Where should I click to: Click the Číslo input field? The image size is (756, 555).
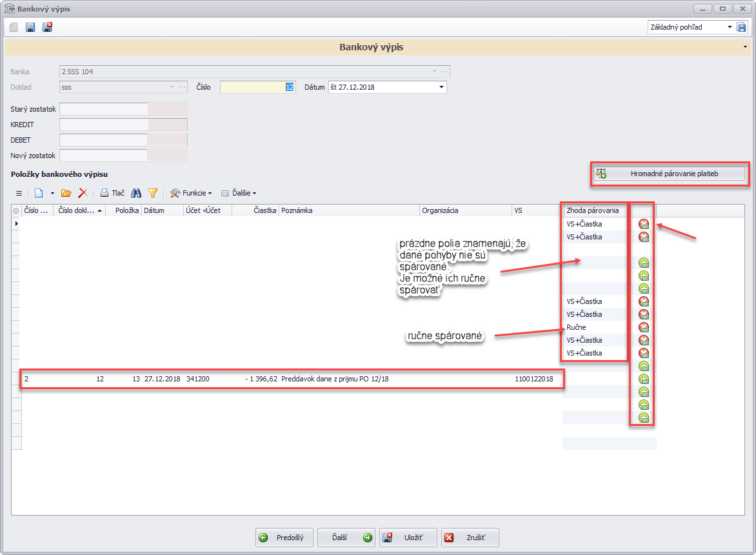(x=257, y=87)
